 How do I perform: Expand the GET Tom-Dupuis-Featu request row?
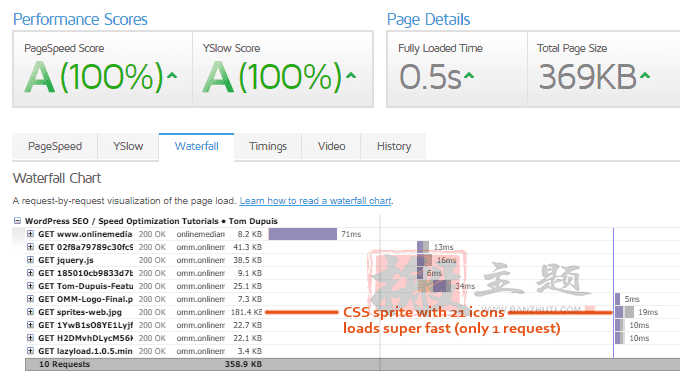pos(30,286)
